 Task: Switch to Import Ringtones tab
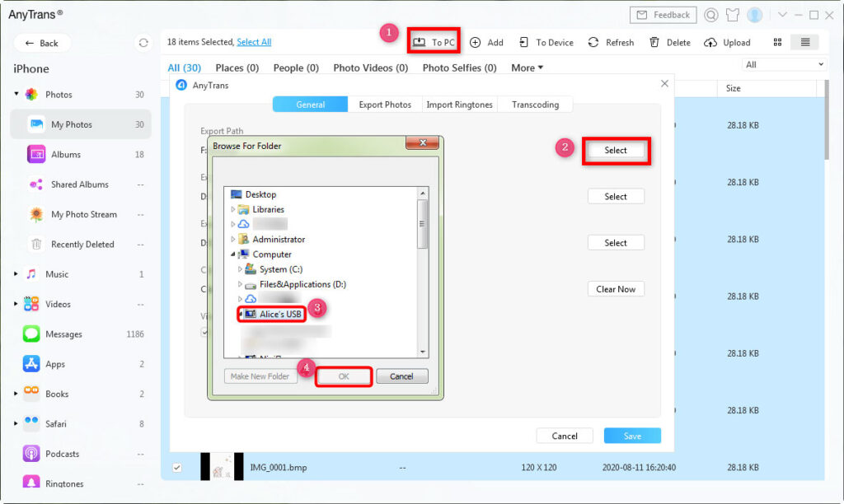pos(459,105)
